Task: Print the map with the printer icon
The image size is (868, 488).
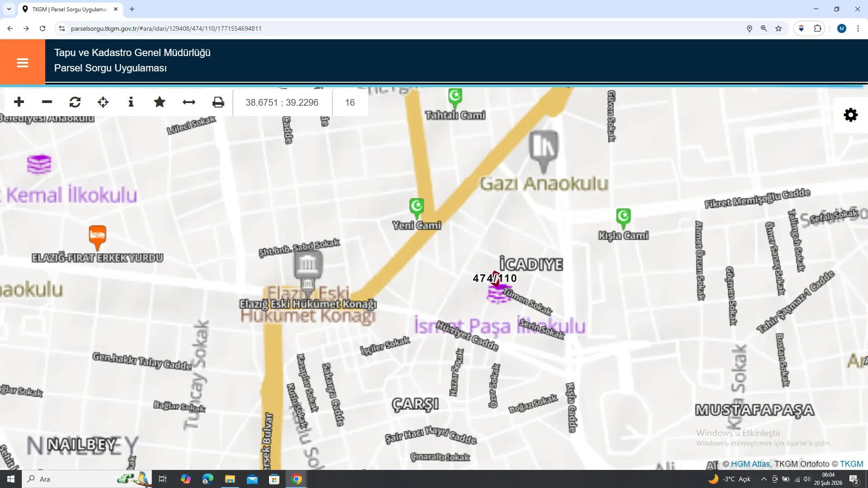Action: tap(218, 102)
